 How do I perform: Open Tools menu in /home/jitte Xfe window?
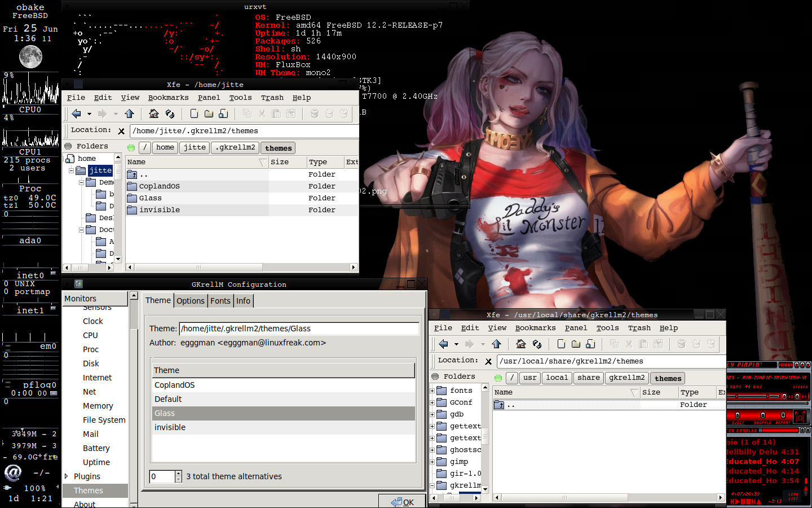click(x=240, y=98)
